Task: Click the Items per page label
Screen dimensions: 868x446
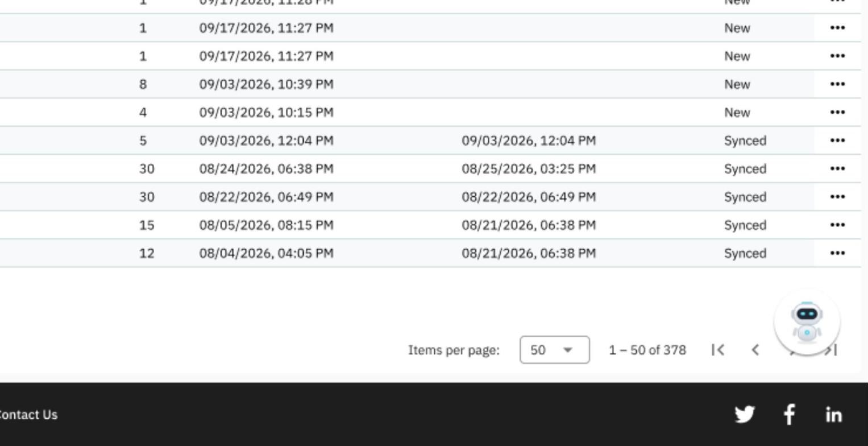Action: (454, 350)
